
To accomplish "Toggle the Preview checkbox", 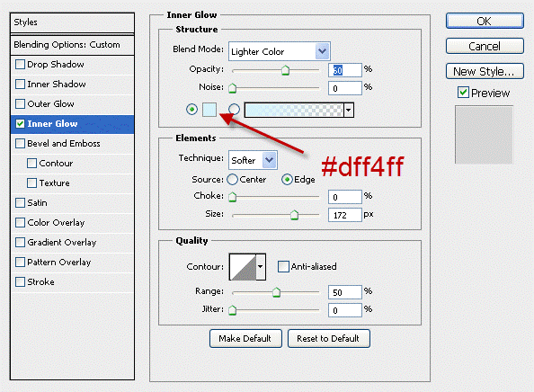I will (x=463, y=93).
